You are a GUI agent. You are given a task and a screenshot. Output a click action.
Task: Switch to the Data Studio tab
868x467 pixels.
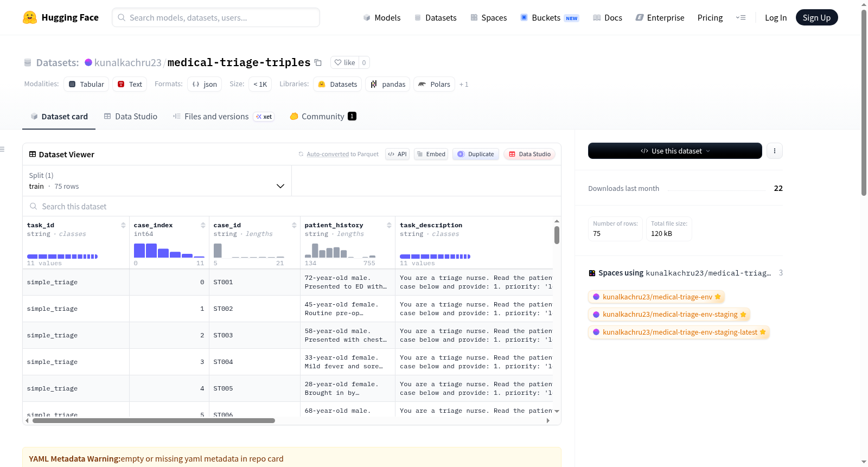click(x=130, y=117)
